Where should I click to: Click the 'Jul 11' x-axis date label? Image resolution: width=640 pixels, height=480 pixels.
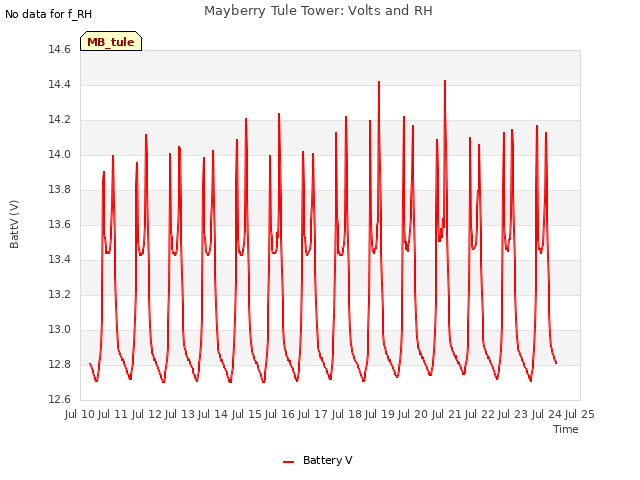[113, 414]
